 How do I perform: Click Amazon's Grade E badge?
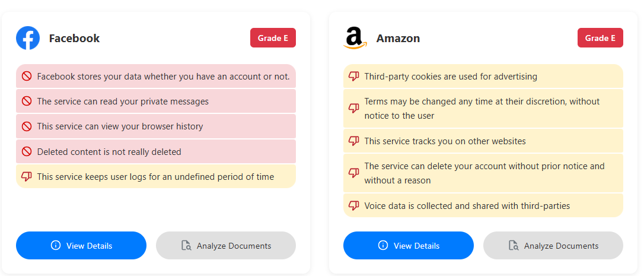pos(600,38)
